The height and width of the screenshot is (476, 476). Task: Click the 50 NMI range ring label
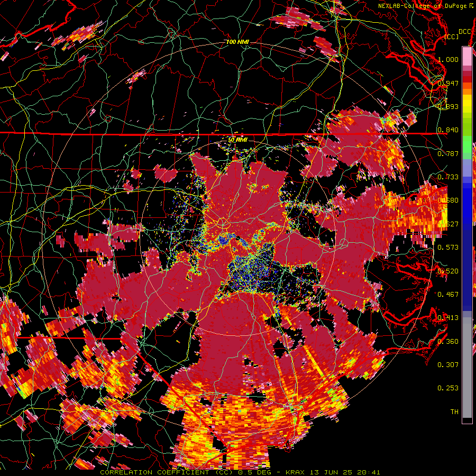click(x=237, y=140)
